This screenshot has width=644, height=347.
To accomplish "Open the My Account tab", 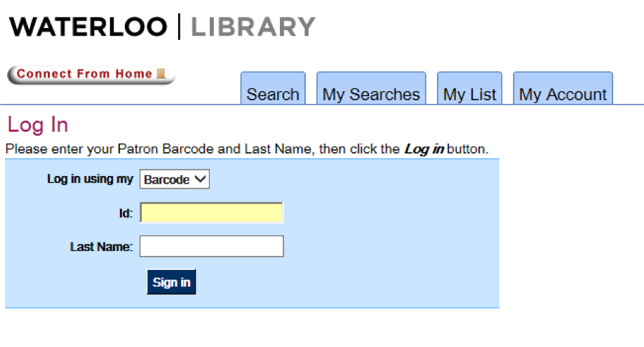I will (x=563, y=94).
